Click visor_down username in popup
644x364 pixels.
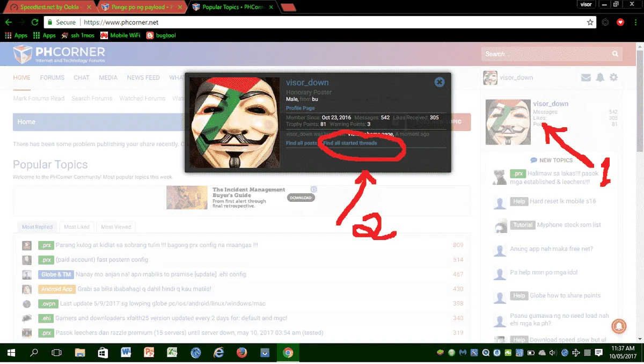(x=307, y=83)
